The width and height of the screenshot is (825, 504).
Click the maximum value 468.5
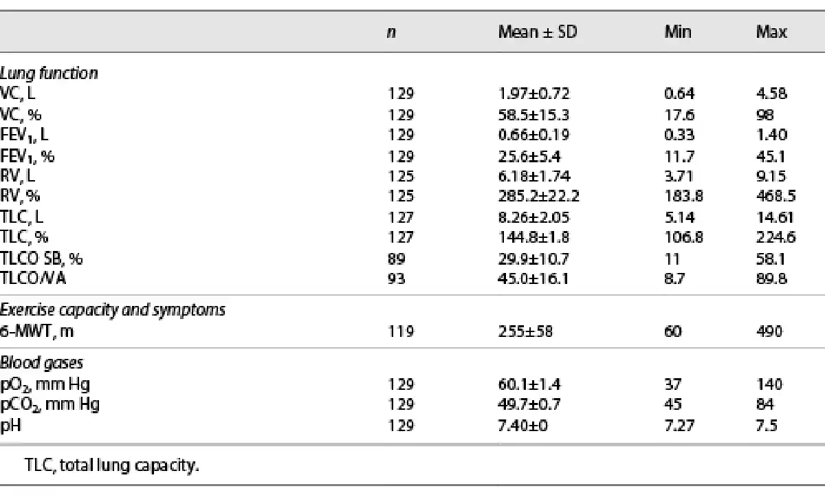click(x=775, y=197)
